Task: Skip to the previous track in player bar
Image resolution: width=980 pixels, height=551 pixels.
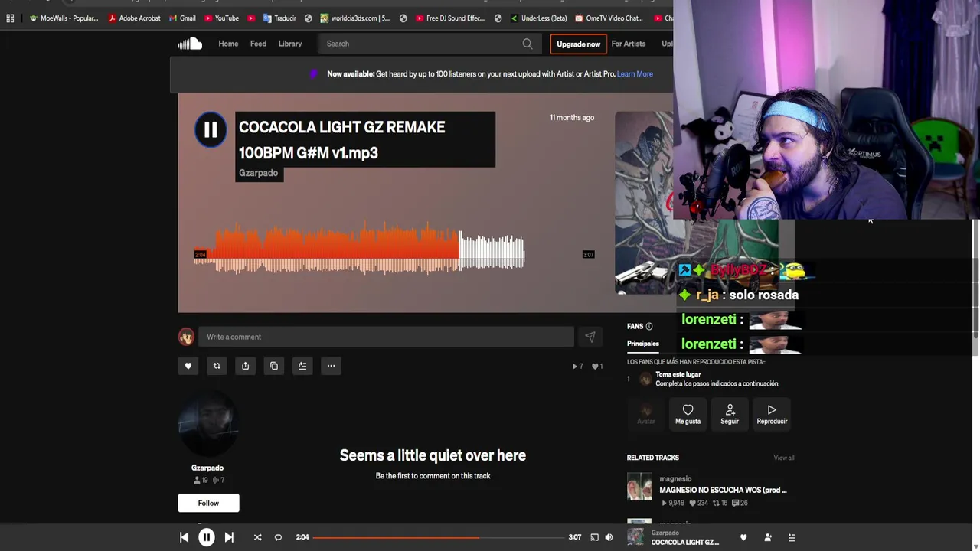Action: [x=184, y=537]
